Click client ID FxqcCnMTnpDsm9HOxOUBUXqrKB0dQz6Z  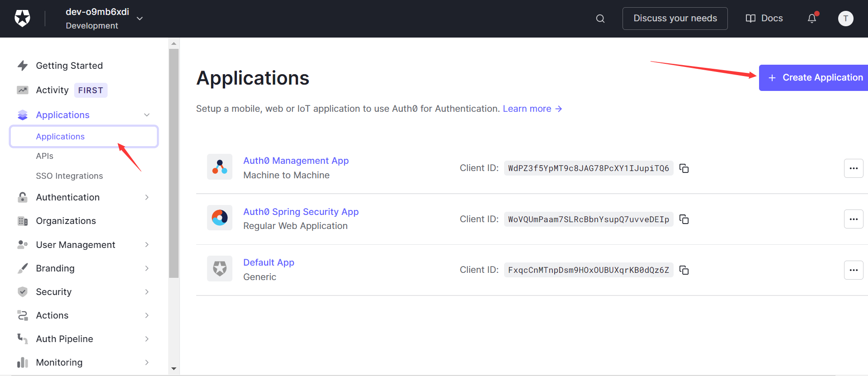(589, 270)
